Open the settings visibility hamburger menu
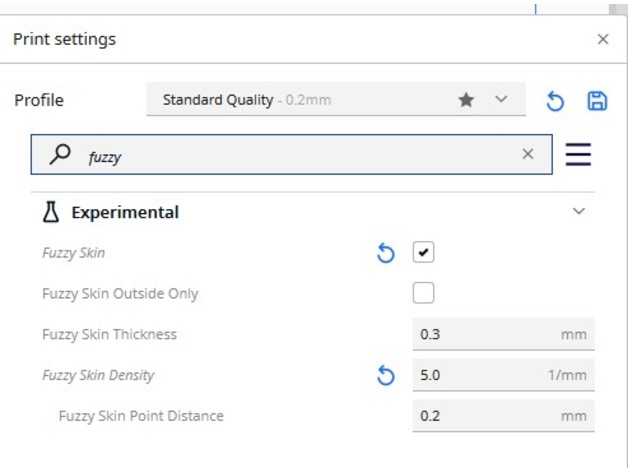 pos(578,154)
